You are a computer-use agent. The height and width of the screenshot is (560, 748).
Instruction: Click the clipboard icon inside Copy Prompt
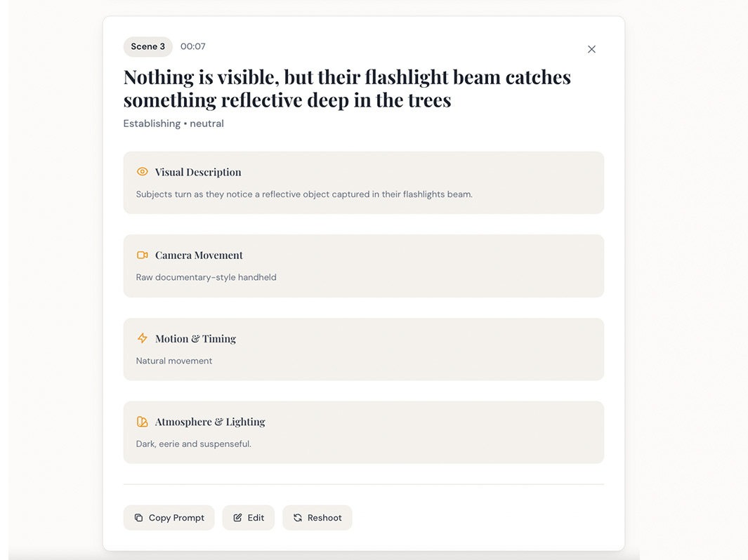[x=140, y=517]
